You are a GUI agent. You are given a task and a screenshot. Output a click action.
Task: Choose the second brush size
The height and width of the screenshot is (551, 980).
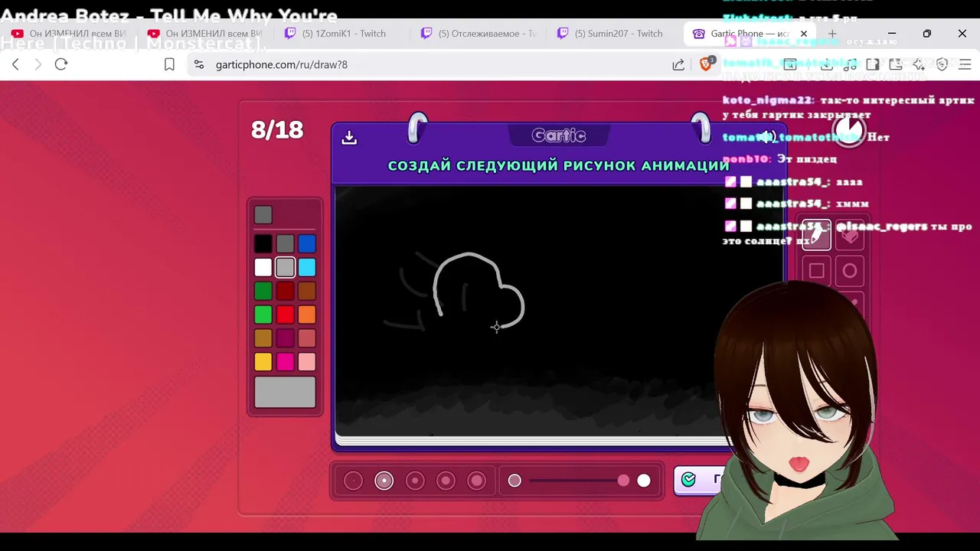tap(384, 481)
